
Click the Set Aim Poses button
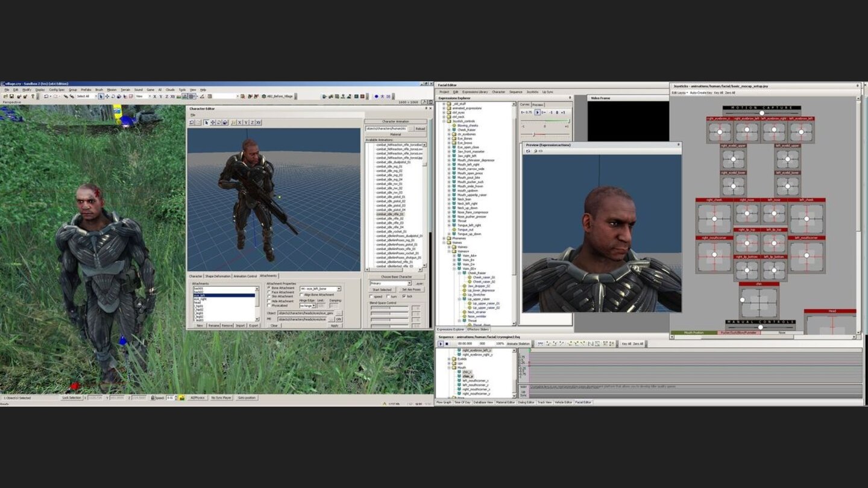tap(411, 290)
